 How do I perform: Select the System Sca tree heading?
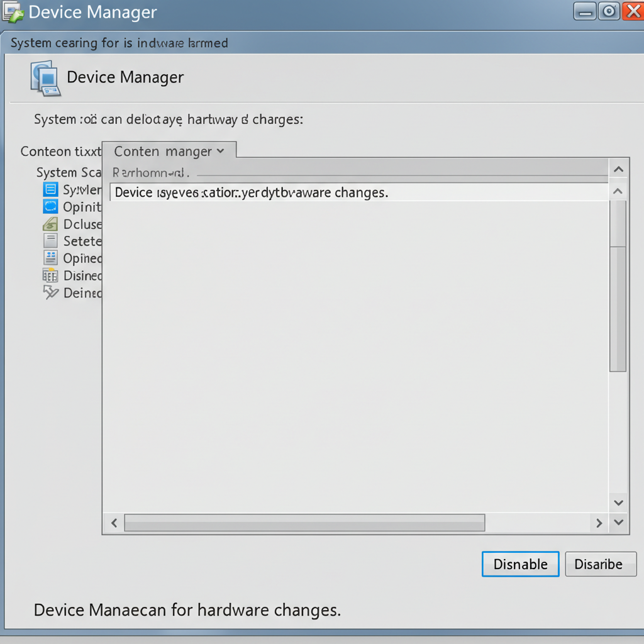pyautogui.click(x=69, y=172)
